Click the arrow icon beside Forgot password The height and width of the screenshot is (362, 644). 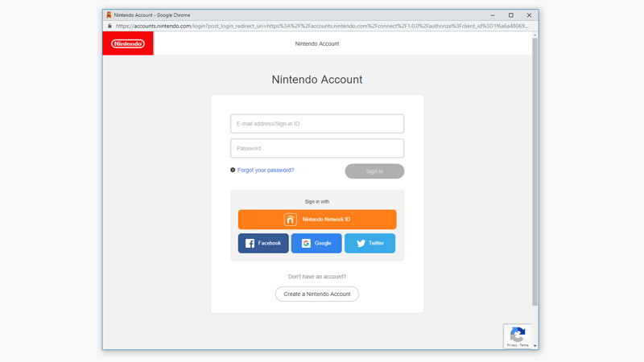233,171
